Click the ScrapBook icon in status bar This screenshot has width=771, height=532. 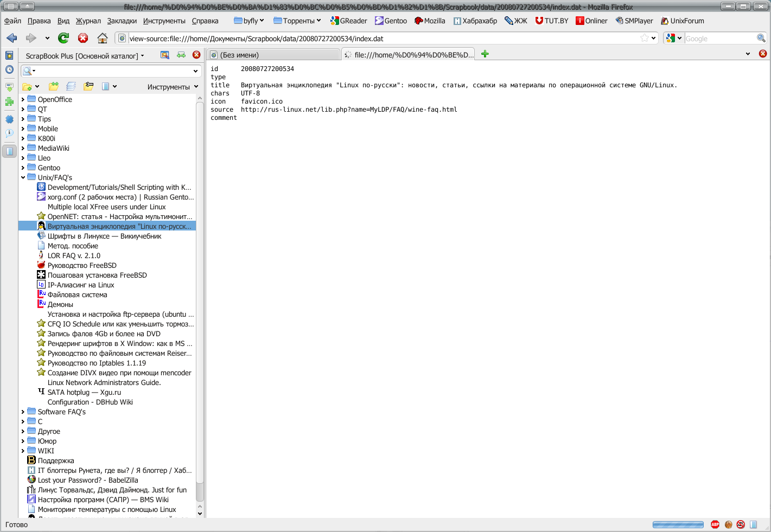753,524
